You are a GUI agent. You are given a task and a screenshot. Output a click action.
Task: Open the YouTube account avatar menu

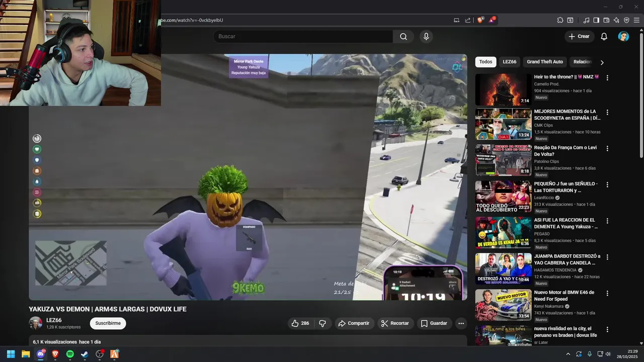623,36
